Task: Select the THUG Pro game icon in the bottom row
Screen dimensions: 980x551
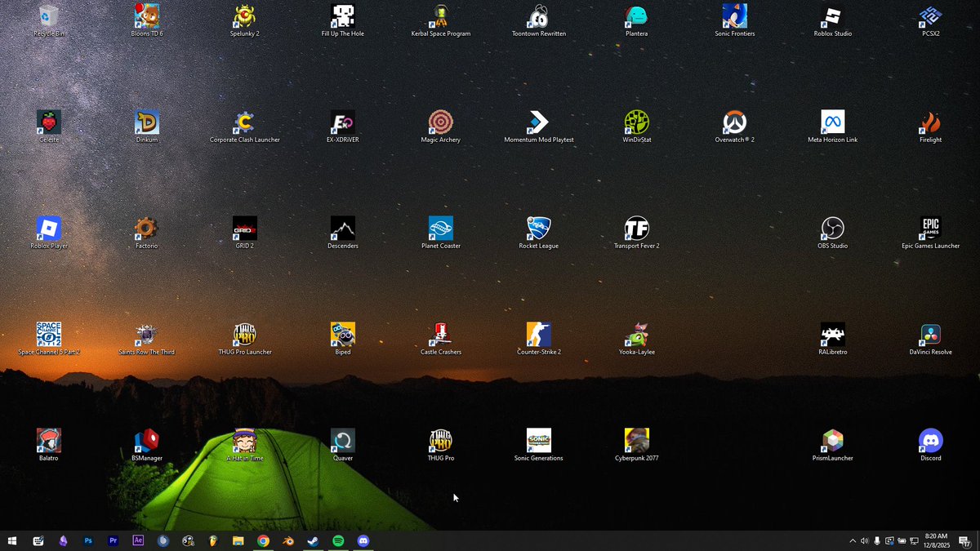Action: coord(441,445)
